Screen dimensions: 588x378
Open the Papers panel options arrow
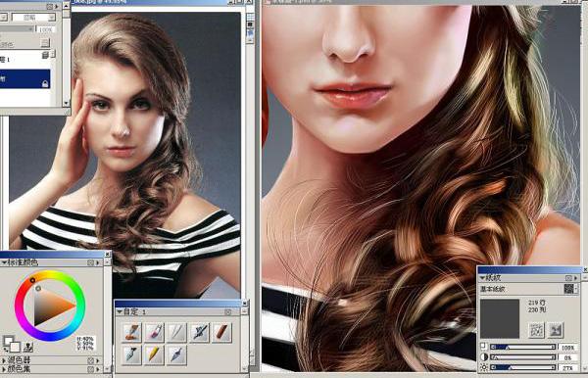pyautogui.click(x=575, y=278)
